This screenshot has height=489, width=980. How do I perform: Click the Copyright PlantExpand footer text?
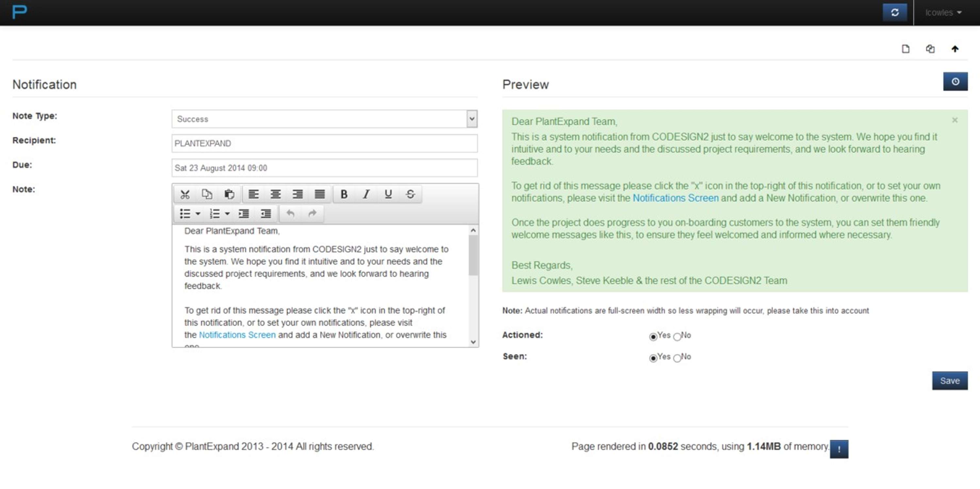click(x=253, y=447)
